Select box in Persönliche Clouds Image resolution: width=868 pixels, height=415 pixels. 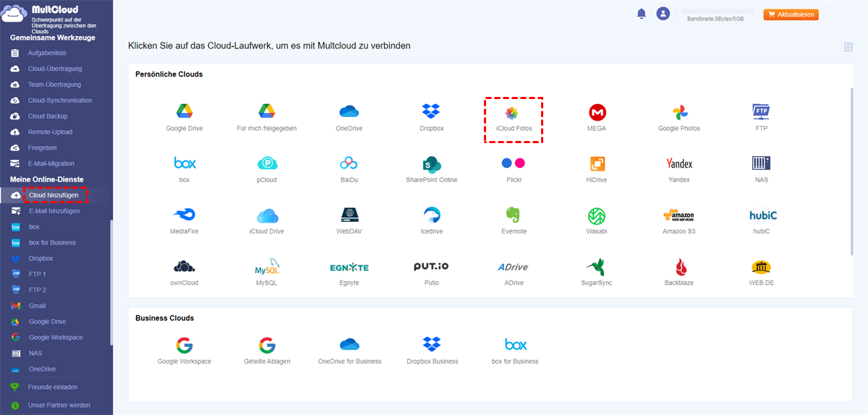coord(184,163)
